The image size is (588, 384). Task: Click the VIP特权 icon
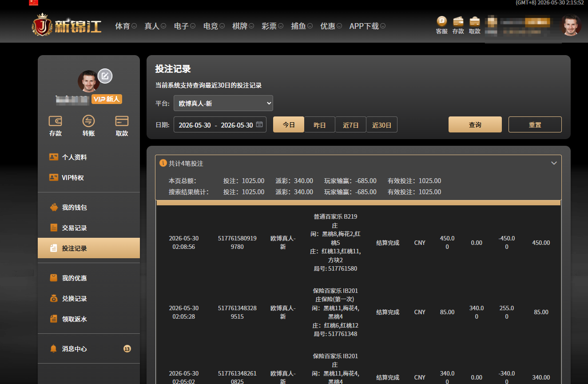click(54, 177)
